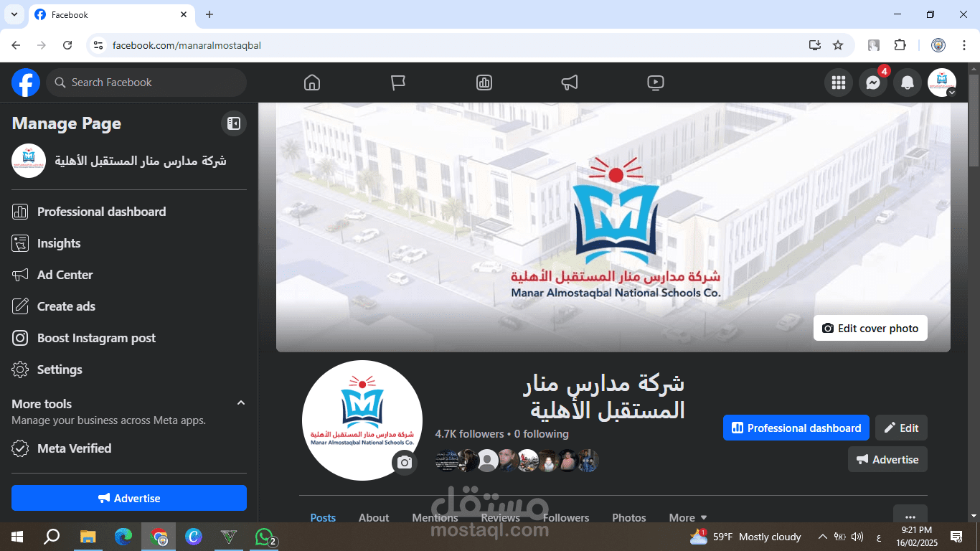Click the install app icon in address bar
The image size is (980, 551).
coord(814,45)
